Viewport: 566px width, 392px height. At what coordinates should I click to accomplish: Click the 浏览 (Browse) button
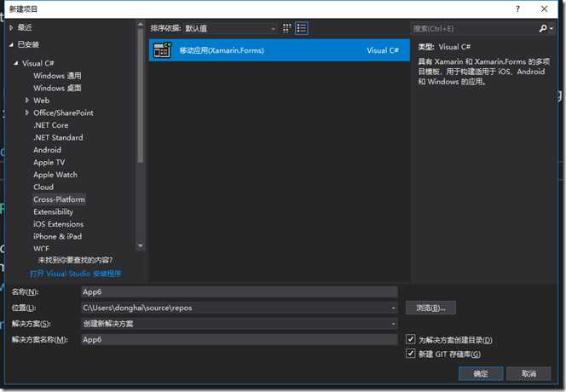point(430,308)
